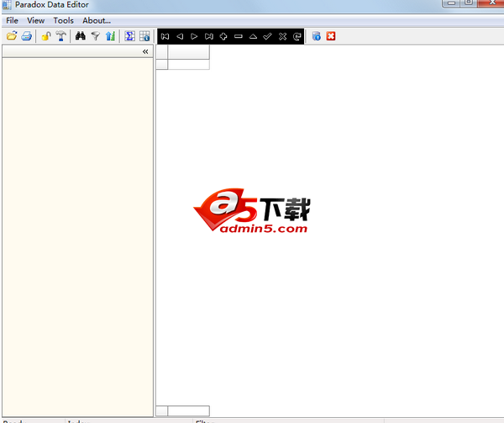Viewport: 504px width, 423px height.
Task: Open the About... menu
Action: coord(97,20)
